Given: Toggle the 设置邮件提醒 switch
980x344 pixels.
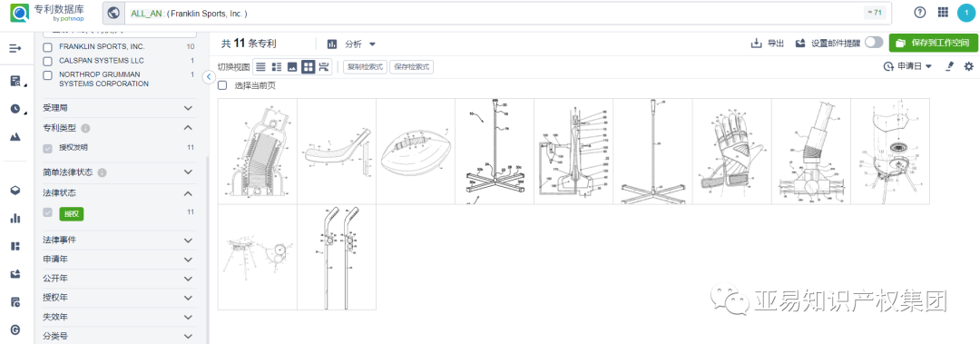Looking at the screenshot, I should click(x=874, y=43).
